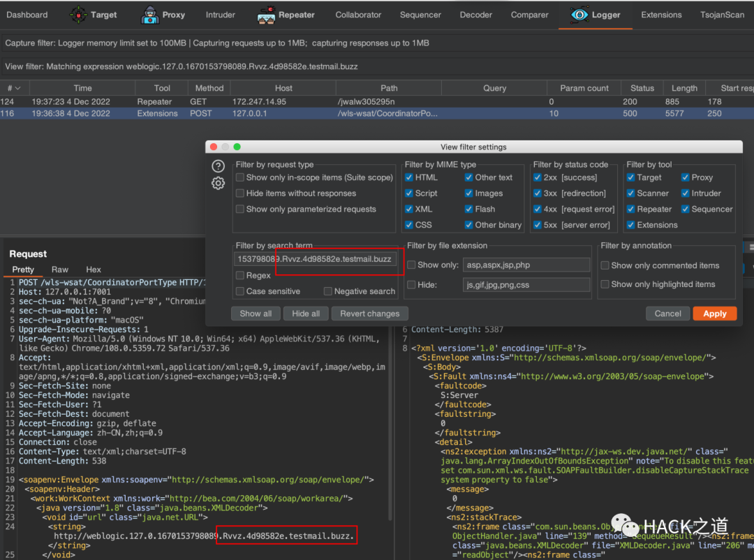Click the Target tab bug icon
Image resolution: width=754 pixels, height=560 pixels.
pyautogui.click(x=78, y=15)
